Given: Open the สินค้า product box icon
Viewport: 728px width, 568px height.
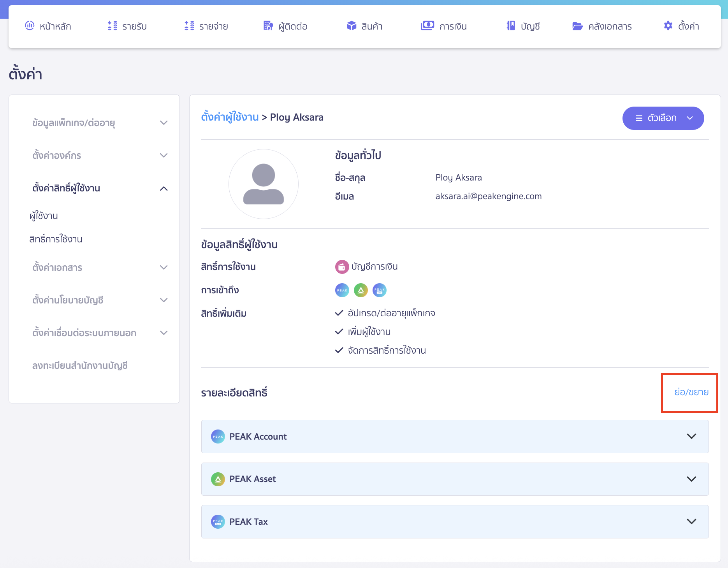Looking at the screenshot, I should tap(351, 26).
